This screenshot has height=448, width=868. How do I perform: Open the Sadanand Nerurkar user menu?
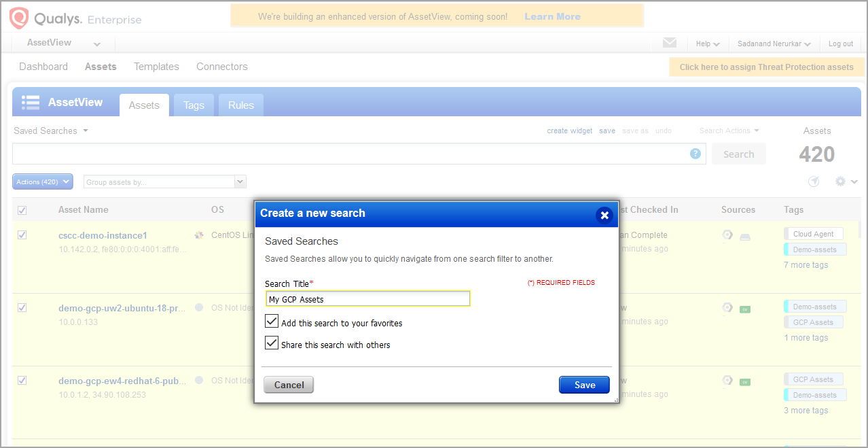pyautogui.click(x=774, y=44)
